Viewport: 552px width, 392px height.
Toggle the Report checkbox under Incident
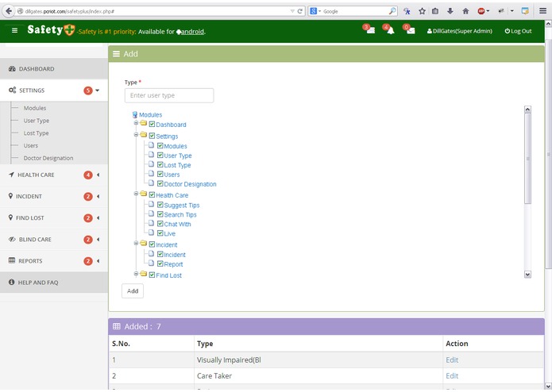[x=160, y=263]
